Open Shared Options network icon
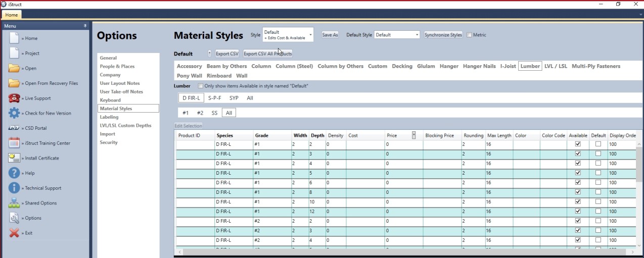 [14, 203]
